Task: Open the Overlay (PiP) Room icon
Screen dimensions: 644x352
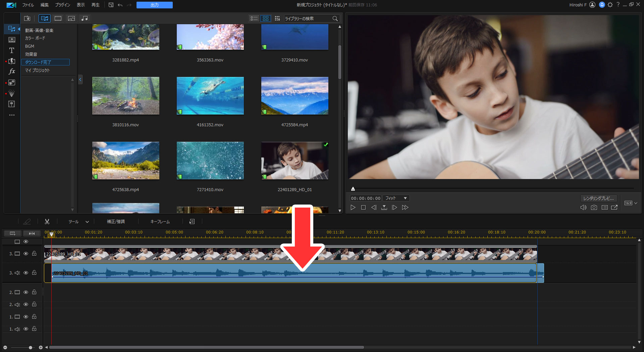Action: tap(12, 83)
